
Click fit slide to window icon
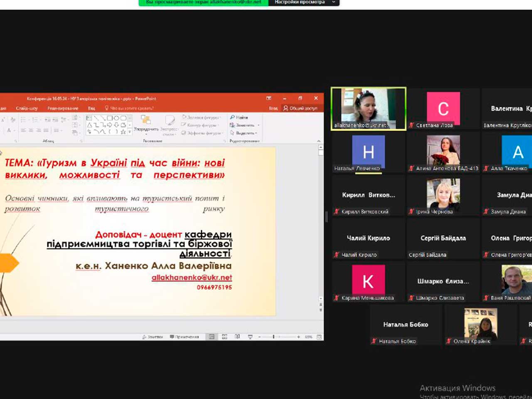click(319, 337)
